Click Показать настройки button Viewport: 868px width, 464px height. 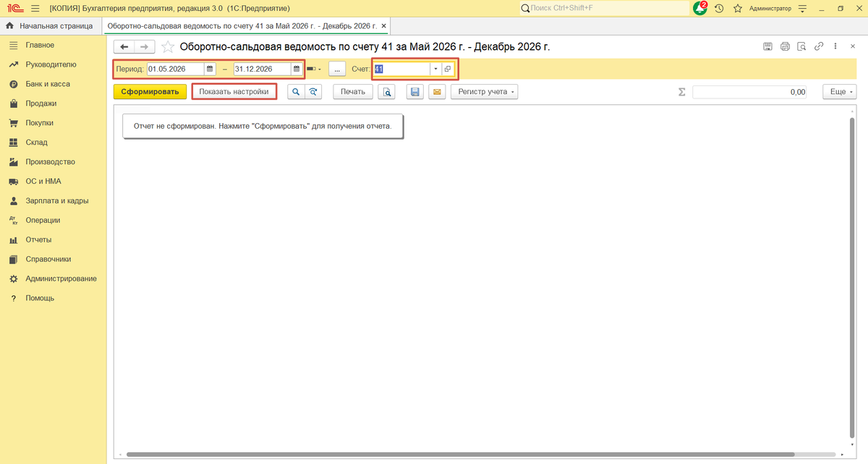pyautogui.click(x=234, y=92)
